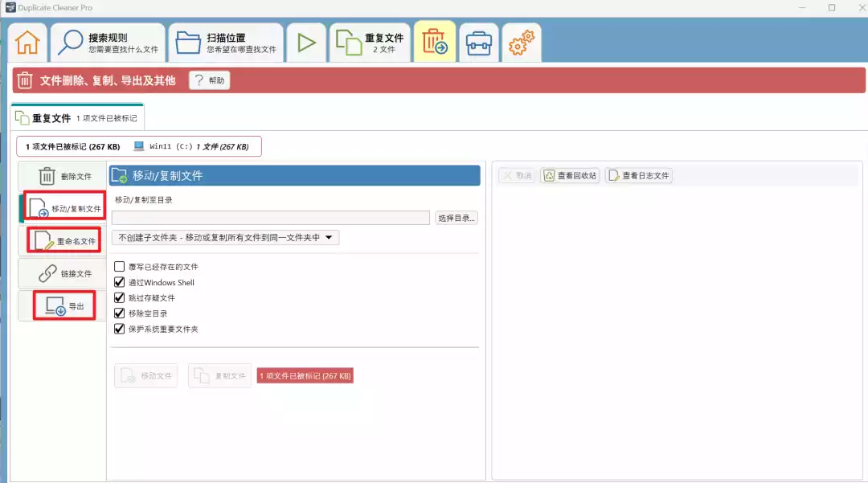Open the toolbox icon tab
The image size is (868, 483).
click(x=479, y=43)
